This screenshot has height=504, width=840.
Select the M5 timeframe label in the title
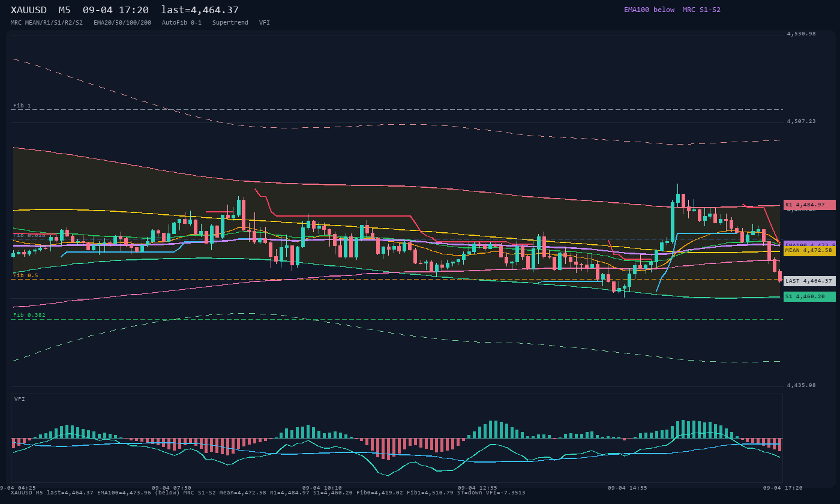[x=64, y=10]
